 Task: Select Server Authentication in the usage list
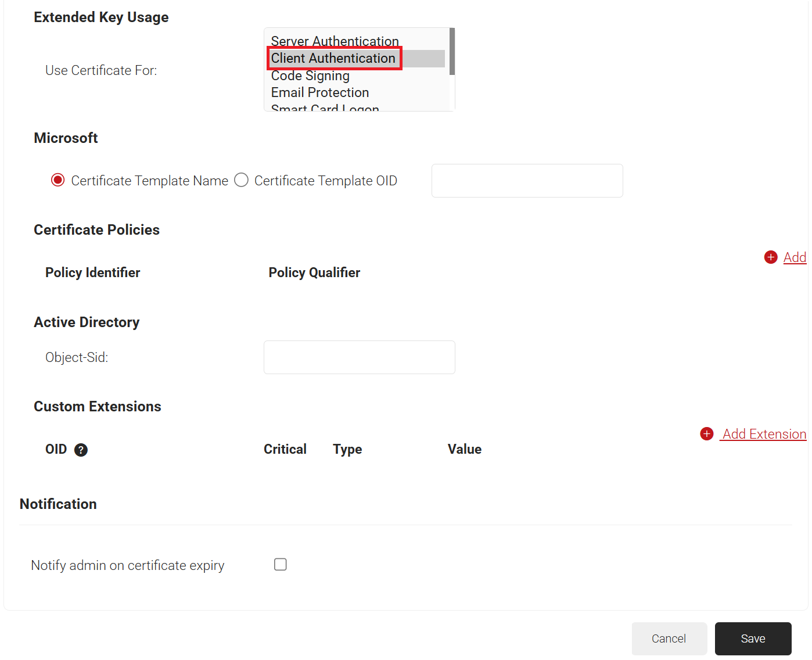(335, 41)
